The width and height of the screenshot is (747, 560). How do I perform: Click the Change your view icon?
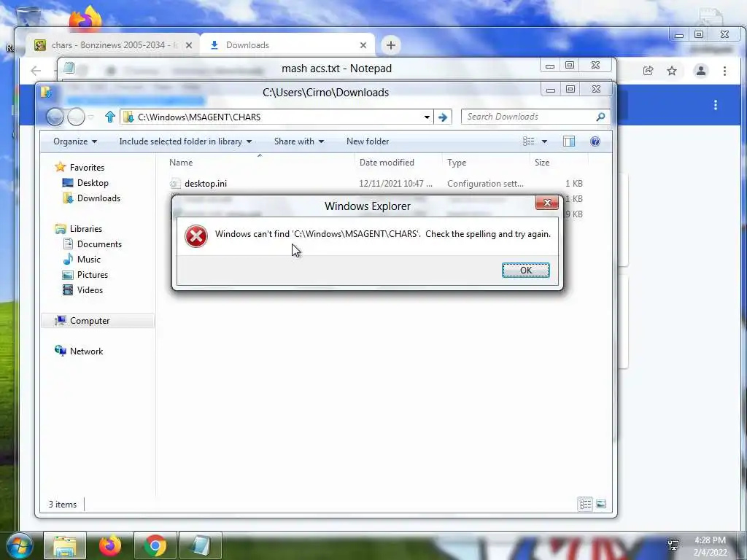(528, 141)
